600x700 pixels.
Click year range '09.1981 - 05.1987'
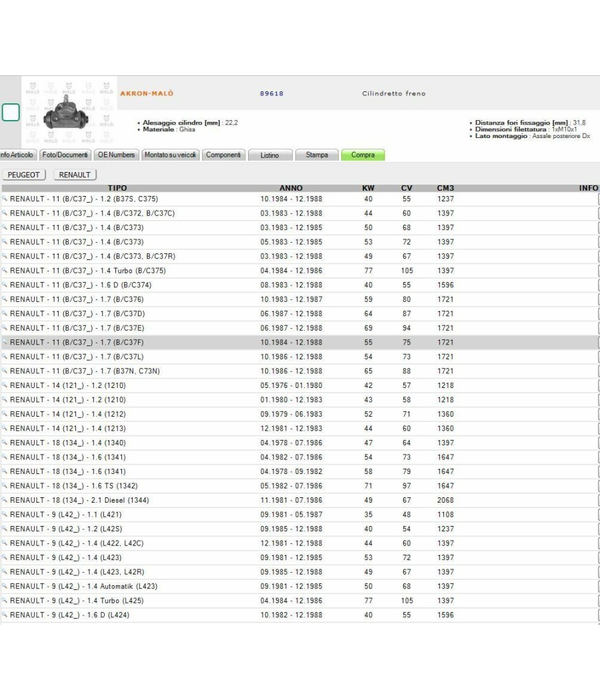pyautogui.click(x=291, y=514)
